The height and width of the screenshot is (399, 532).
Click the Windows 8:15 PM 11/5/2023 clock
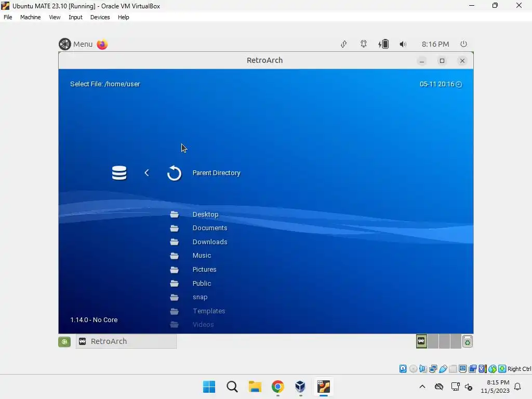(x=495, y=387)
